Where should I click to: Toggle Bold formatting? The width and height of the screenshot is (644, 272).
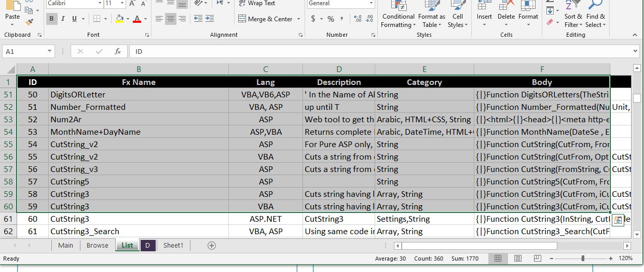tap(51, 19)
